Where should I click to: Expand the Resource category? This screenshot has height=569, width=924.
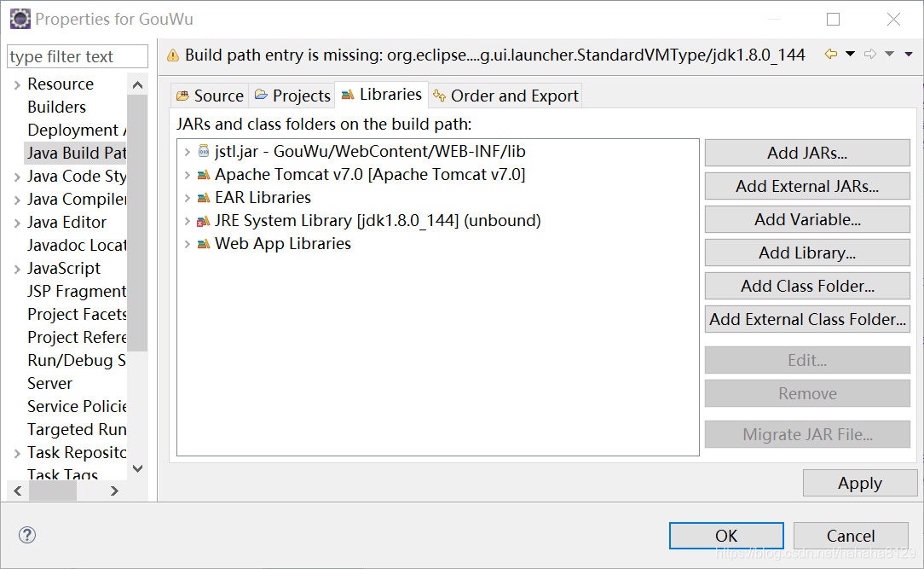tap(17, 85)
